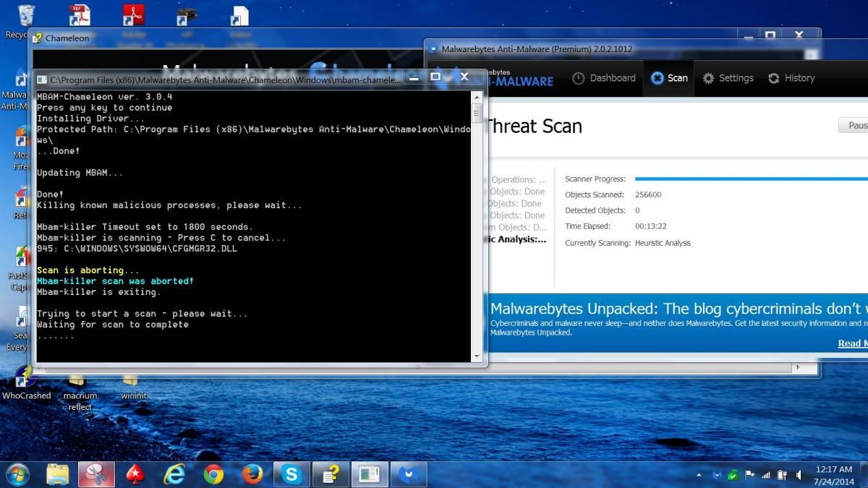This screenshot has width=868, height=488.
Task: Open the Recycle Bin desktop icon
Action: click(25, 20)
